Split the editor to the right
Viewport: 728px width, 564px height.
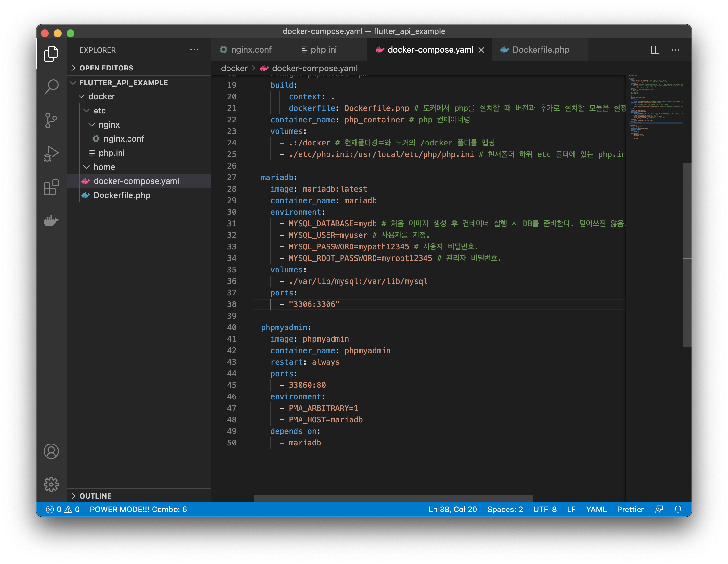click(655, 50)
